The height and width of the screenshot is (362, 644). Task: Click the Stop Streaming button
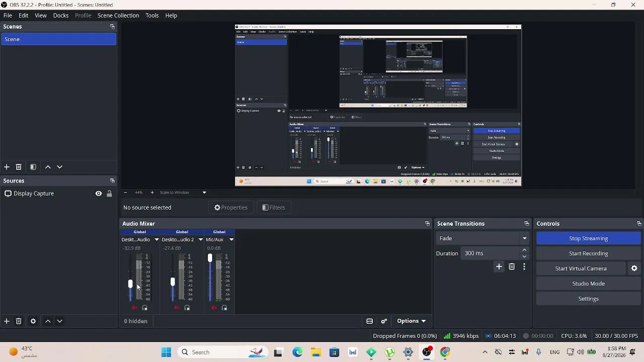[x=588, y=238]
